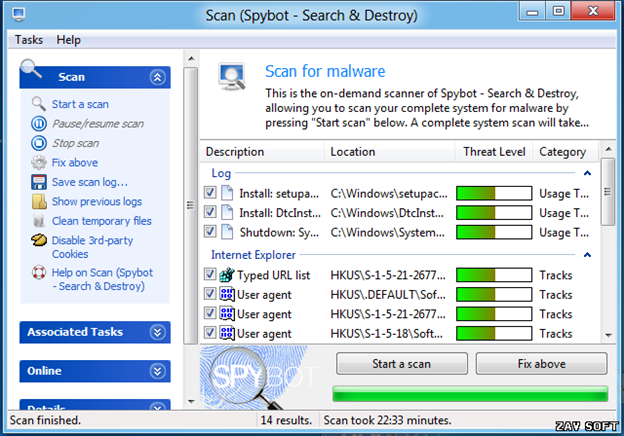Click the Start a scan magnifier icon

click(39, 104)
